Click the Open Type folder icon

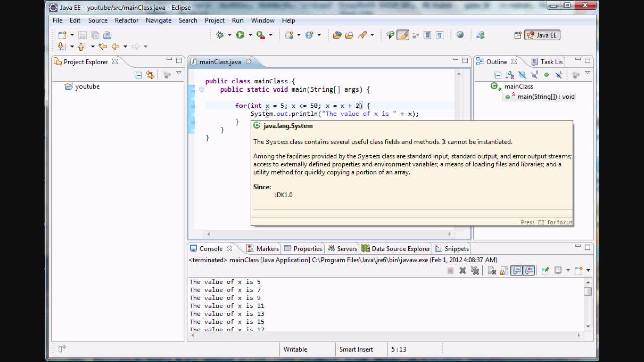click(337, 35)
